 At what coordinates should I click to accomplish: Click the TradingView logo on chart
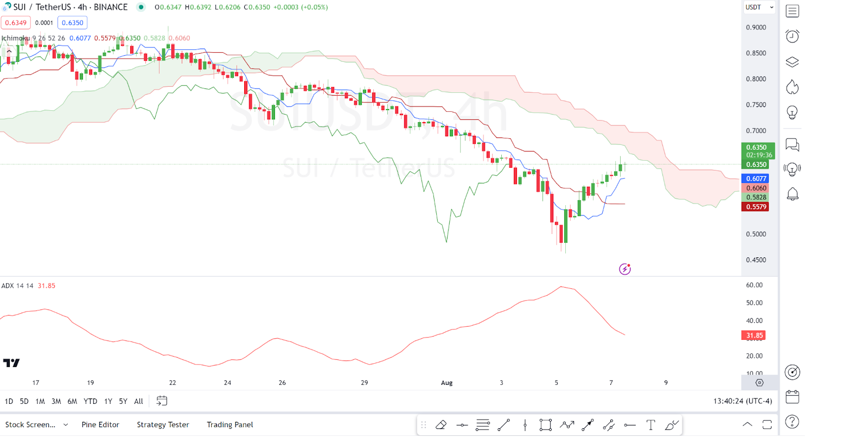click(11, 363)
